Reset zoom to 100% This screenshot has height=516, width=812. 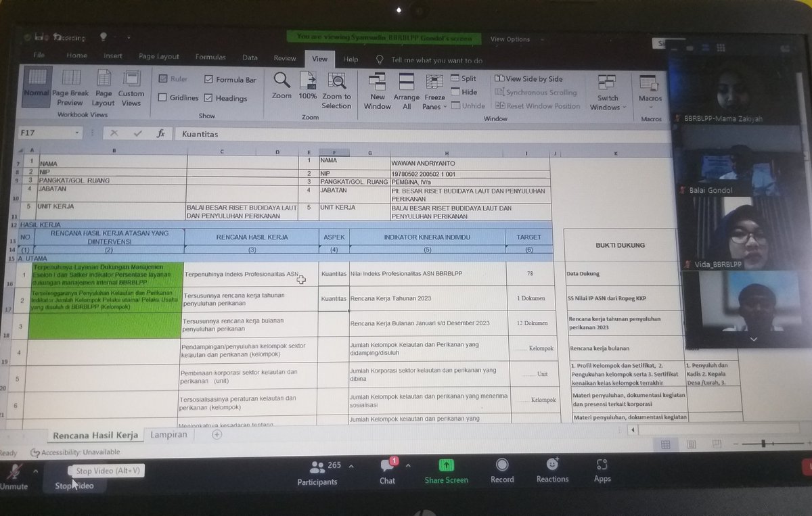pyautogui.click(x=308, y=85)
